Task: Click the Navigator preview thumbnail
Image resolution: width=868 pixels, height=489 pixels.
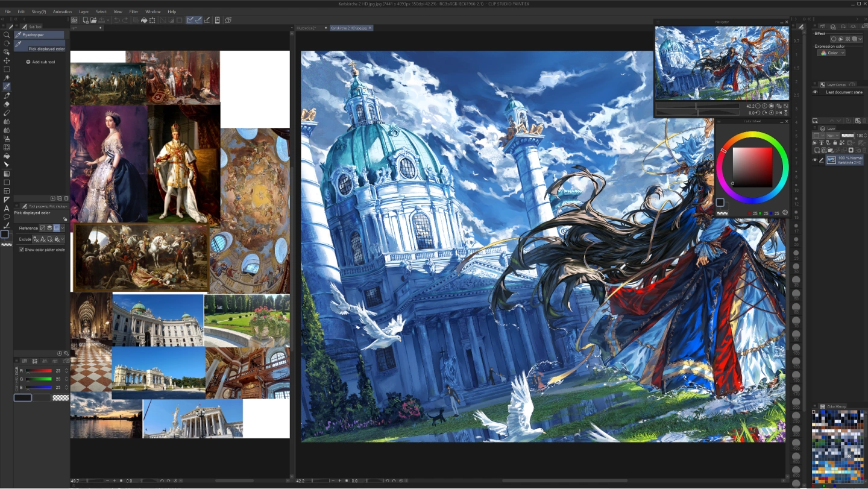Action: 722,63
